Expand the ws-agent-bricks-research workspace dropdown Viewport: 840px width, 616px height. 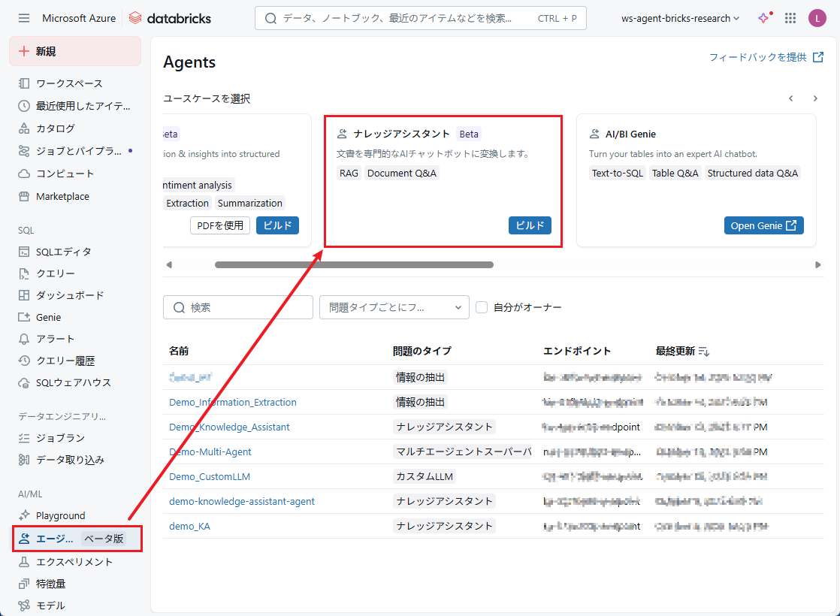point(680,18)
